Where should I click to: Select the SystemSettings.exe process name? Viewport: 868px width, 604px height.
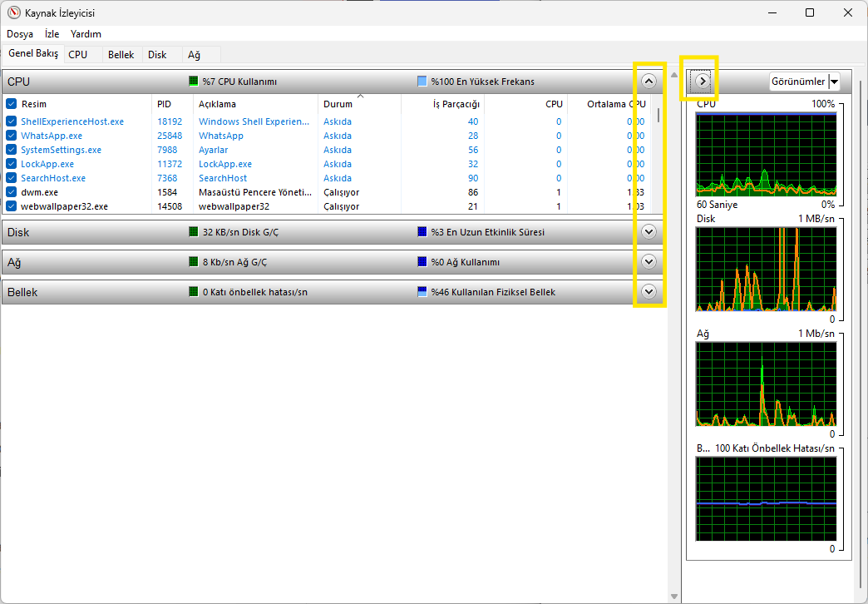pos(61,150)
